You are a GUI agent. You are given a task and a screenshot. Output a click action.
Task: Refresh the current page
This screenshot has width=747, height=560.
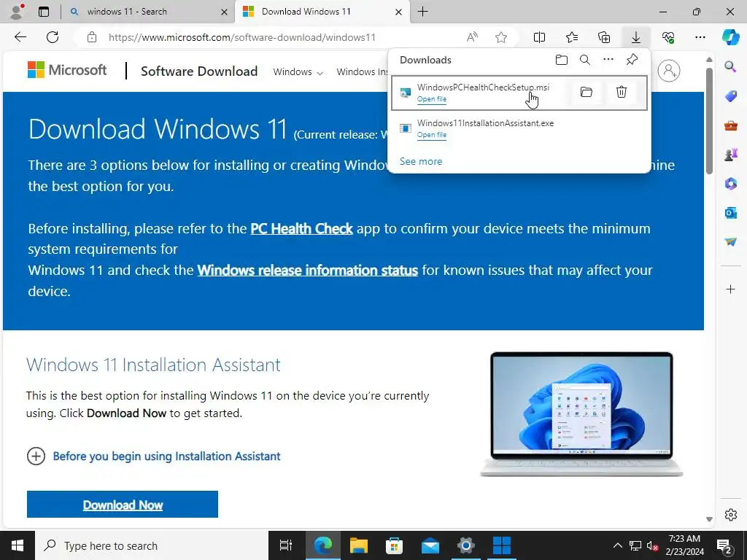(53, 37)
